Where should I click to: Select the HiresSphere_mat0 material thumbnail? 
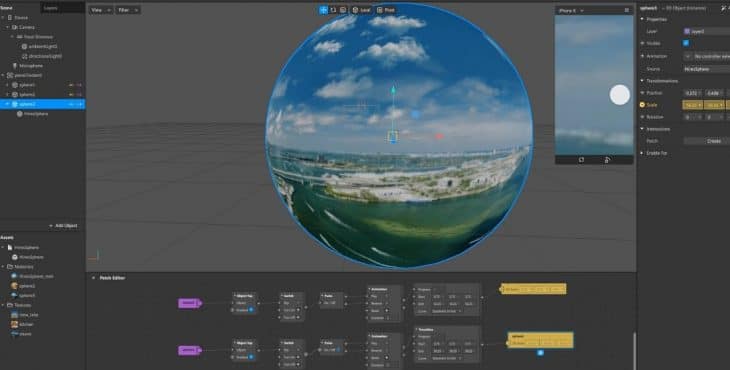point(14,276)
